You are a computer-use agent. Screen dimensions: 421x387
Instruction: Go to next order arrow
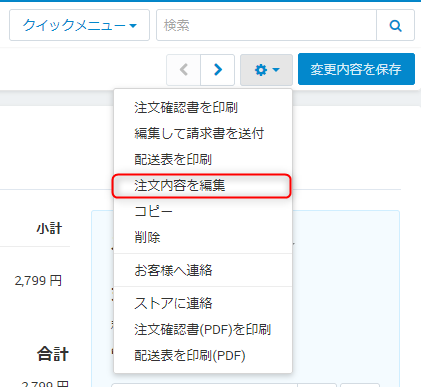[x=218, y=70]
